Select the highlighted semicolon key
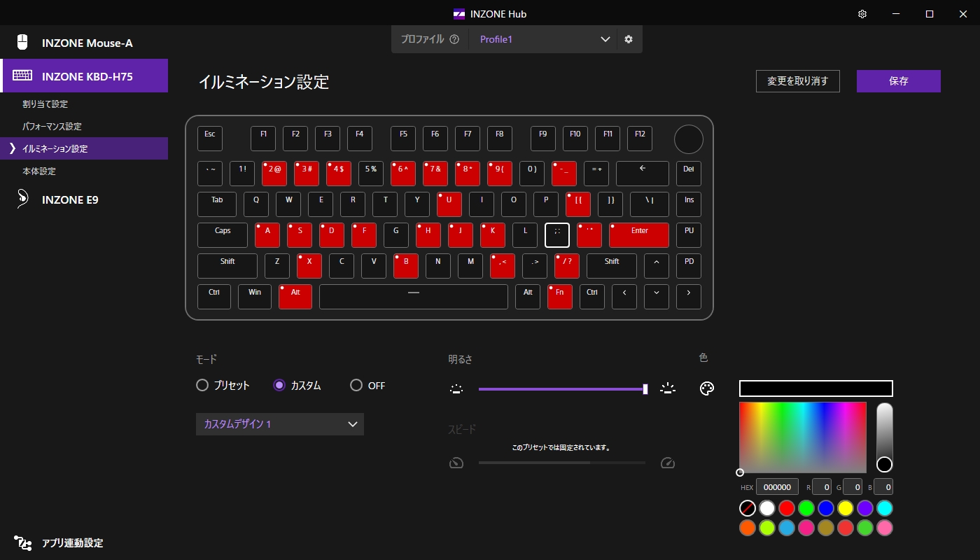Image resolution: width=980 pixels, height=560 pixels. (557, 235)
